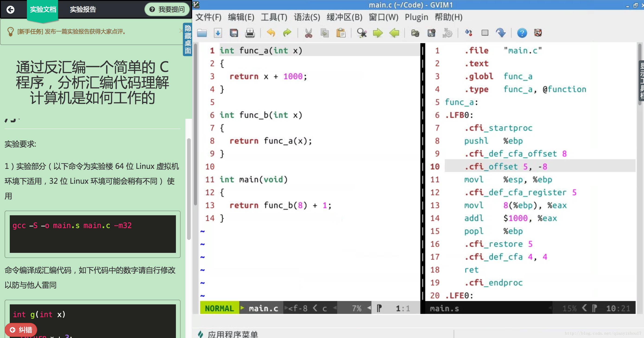Jump to tag blue arrow icon
Viewport: 644px width, 338px height.
point(501,33)
